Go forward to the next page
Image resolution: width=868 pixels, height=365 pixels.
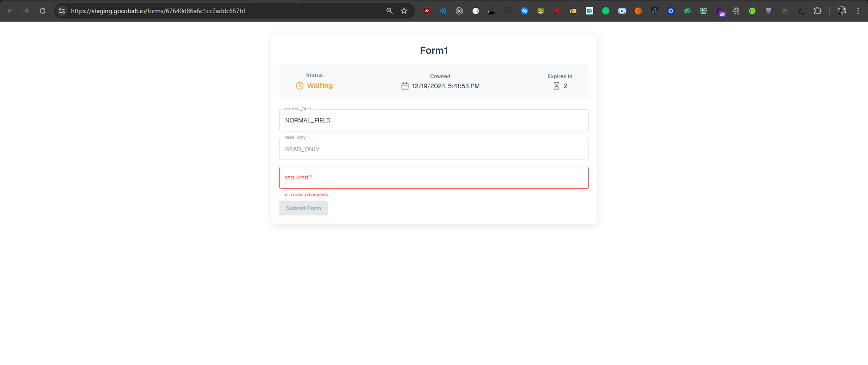26,11
